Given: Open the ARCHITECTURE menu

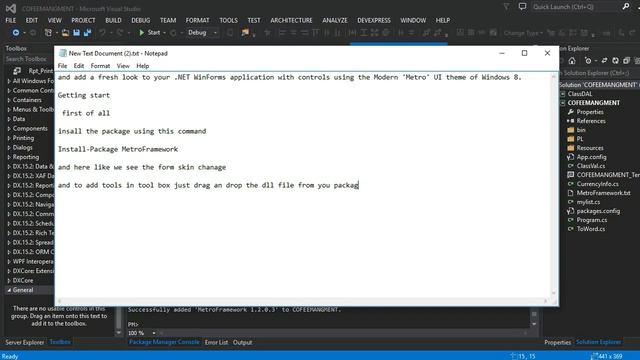Looking at the screenshot, I should coord(291,20).
